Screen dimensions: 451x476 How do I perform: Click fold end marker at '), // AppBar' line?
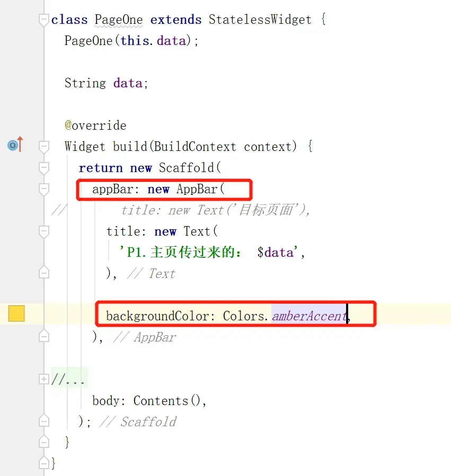(44, 336)
